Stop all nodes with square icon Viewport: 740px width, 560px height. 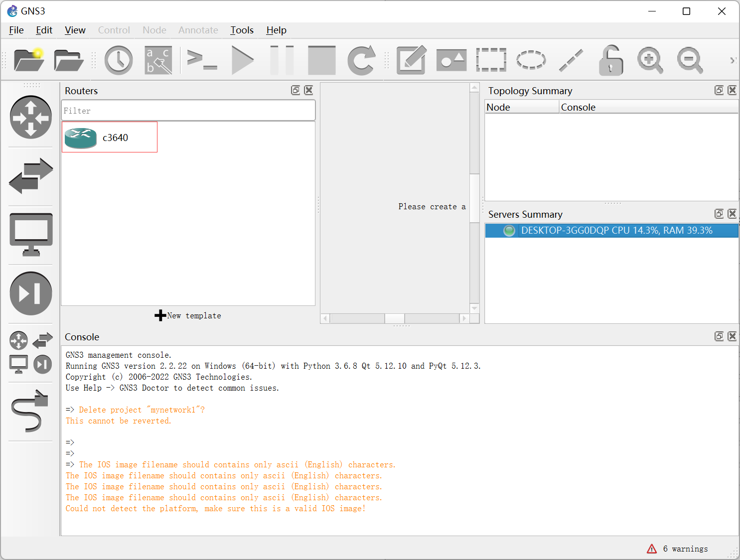322,60
